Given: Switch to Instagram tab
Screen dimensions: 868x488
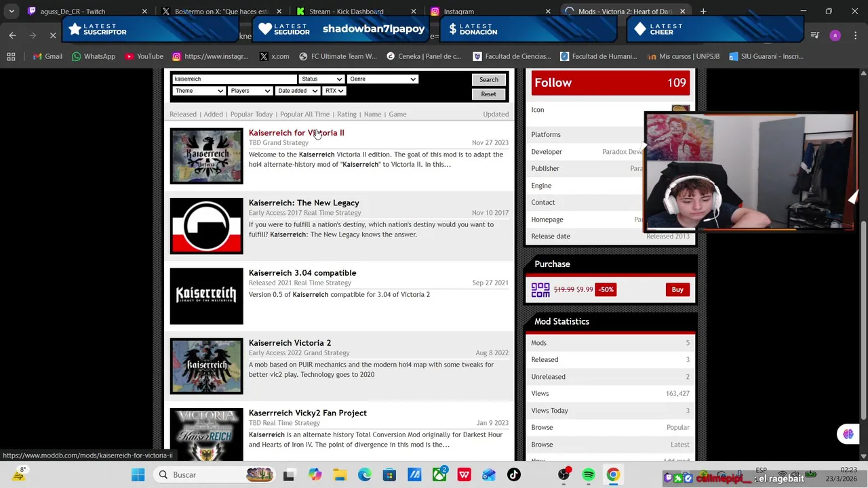Looking at the screenshot, I should pyautogui.click(x=490, y=11).
